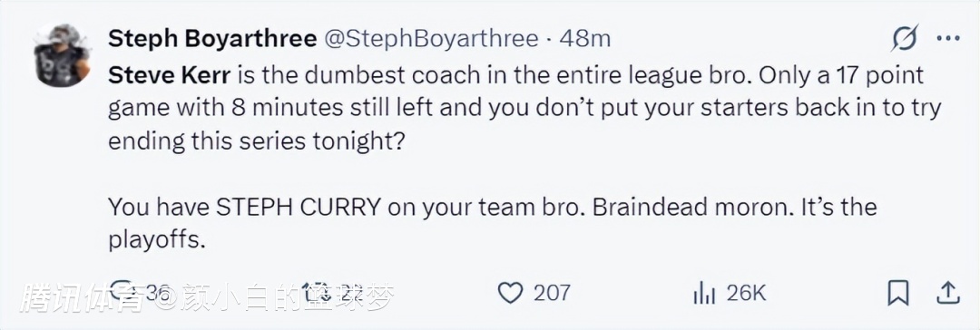Repost with the retweet arrows icon

coord(316,292)
